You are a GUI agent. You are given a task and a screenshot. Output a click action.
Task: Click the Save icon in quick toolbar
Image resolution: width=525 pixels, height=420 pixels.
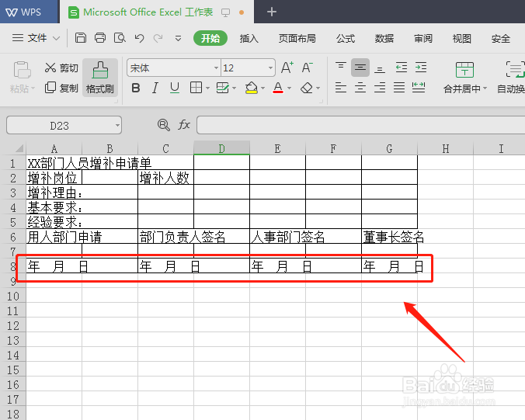tap(80, 38)
